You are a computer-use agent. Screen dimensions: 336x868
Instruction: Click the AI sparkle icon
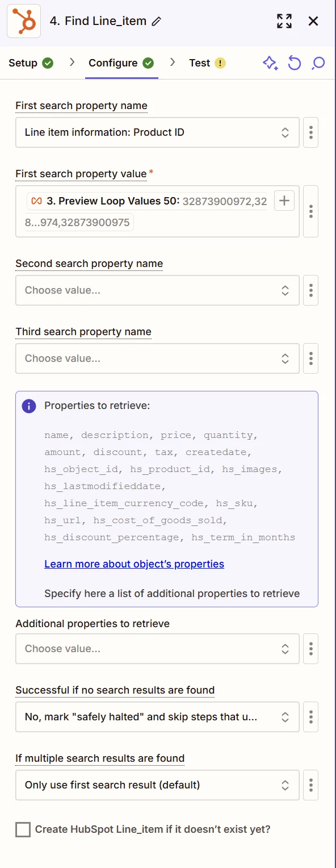pos(270,63)
